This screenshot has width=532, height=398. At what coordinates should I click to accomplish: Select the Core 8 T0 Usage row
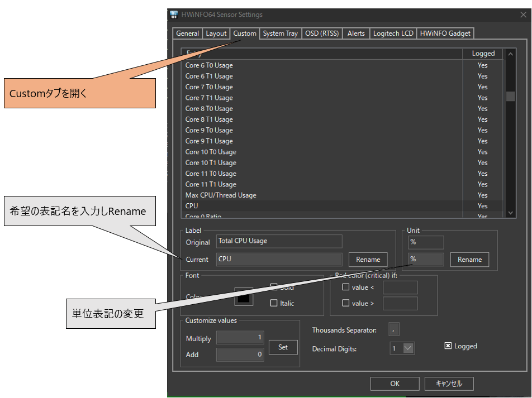pos(341,108)
